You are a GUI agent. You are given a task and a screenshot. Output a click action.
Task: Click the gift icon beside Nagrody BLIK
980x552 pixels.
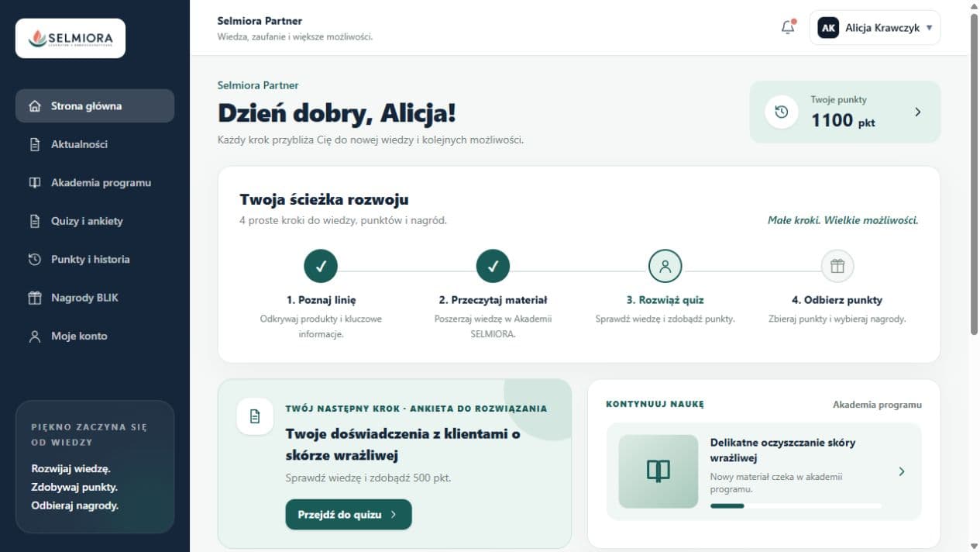tap(34, 298)
